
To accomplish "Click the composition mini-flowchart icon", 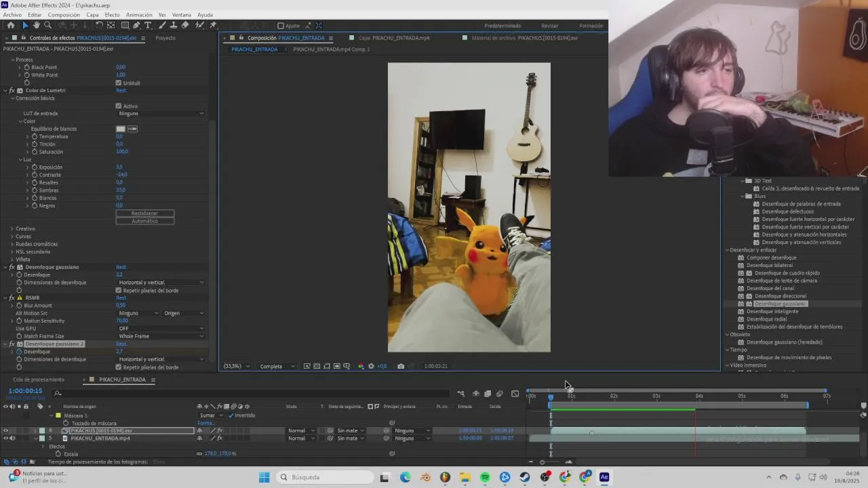I will click(x=460, y=393).
